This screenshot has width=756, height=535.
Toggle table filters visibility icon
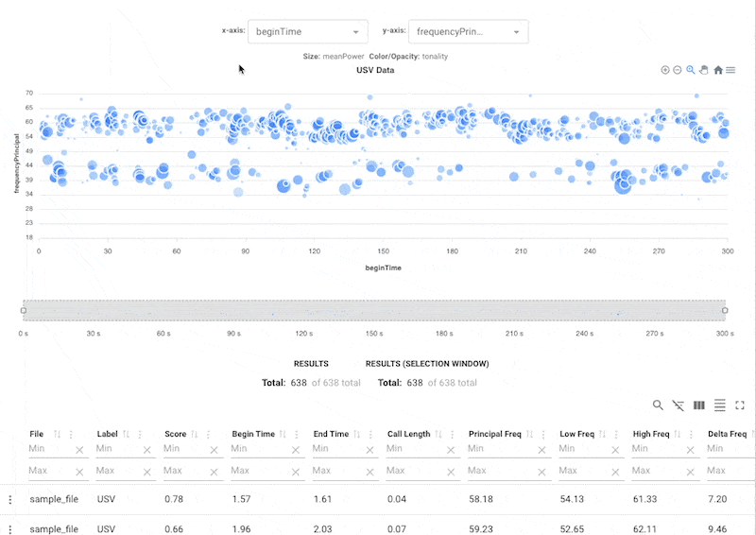pos(679,405)
